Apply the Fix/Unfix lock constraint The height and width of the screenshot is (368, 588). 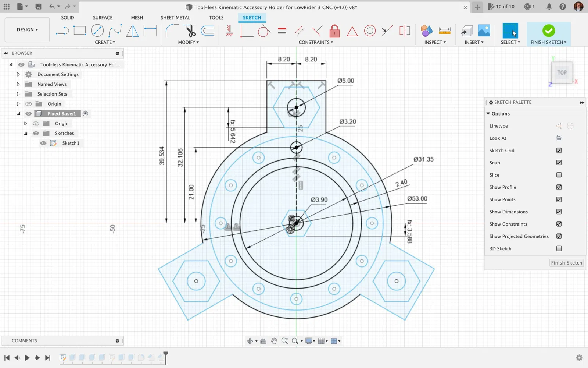(x=334, y=31)
